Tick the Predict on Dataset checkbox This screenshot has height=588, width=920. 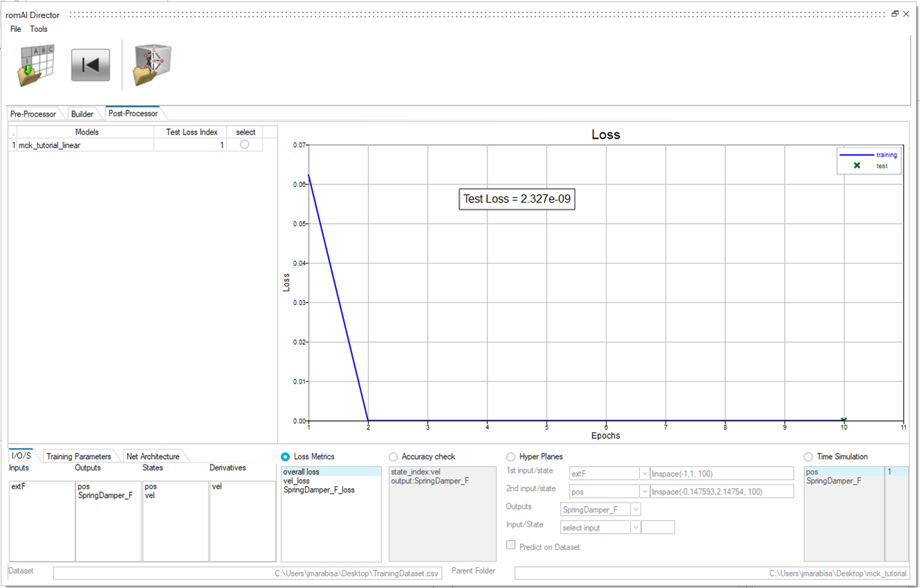[x=511, y=546]
